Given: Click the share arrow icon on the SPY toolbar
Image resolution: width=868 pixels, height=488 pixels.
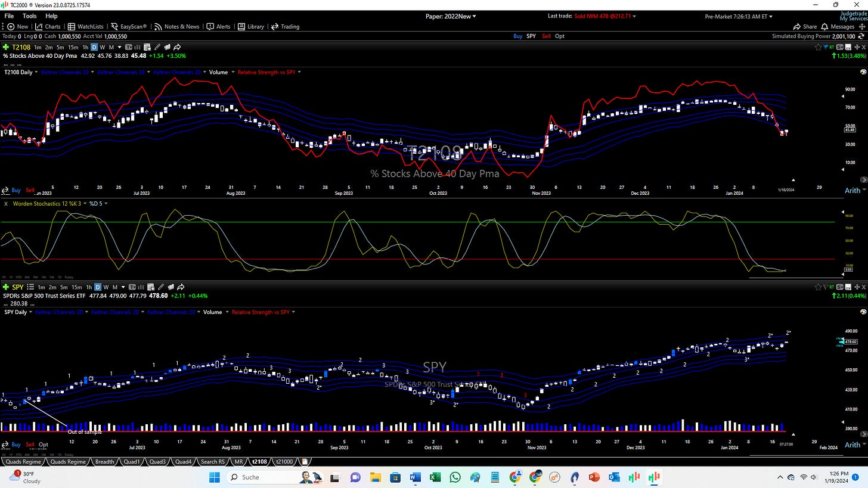Looking at the screenshot, I should pyautogui.click(x=181, y=287).
